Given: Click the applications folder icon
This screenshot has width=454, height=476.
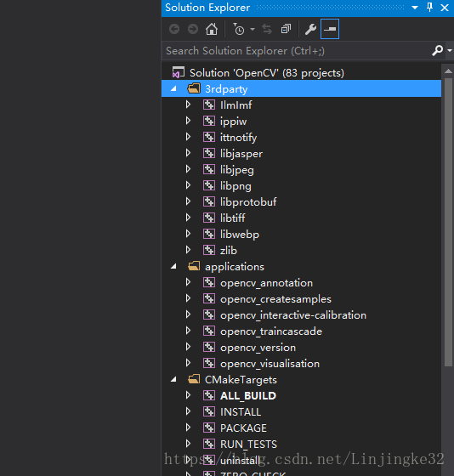Looking at the screenshot, I should (194, 266).
